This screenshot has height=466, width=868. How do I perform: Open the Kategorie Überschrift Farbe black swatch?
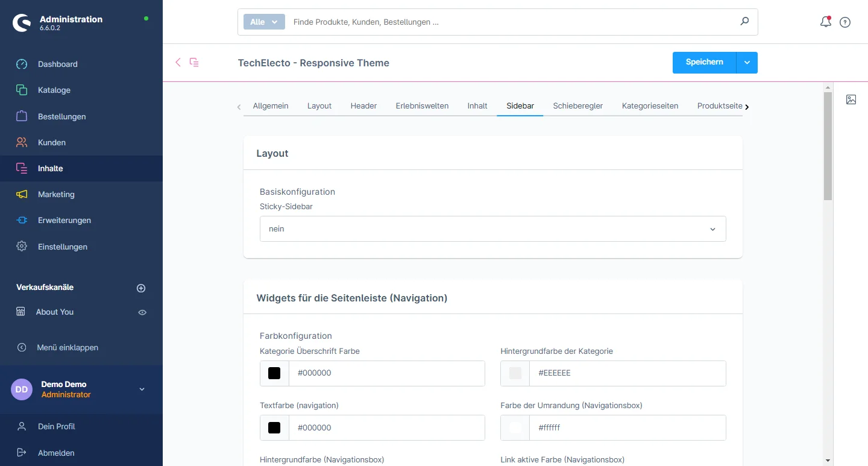(x=274, y=373)
